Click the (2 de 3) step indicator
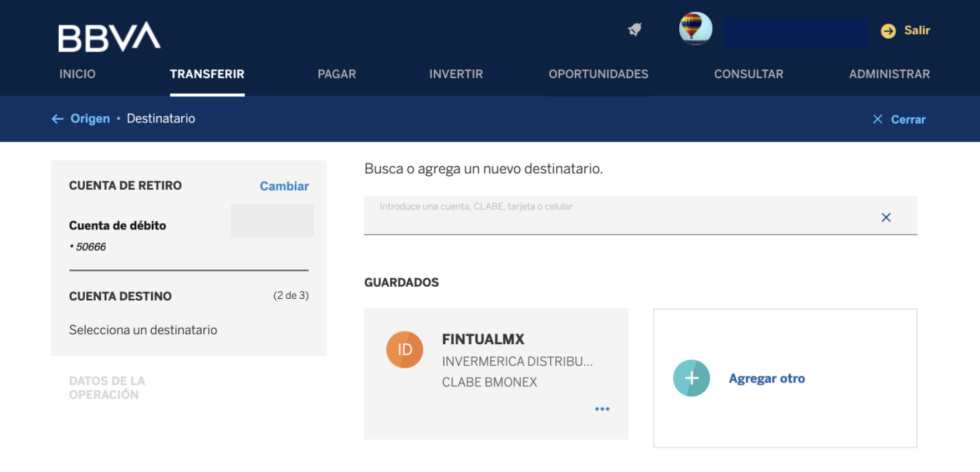This screenshot has width=980, height=472. click(291, 296)
